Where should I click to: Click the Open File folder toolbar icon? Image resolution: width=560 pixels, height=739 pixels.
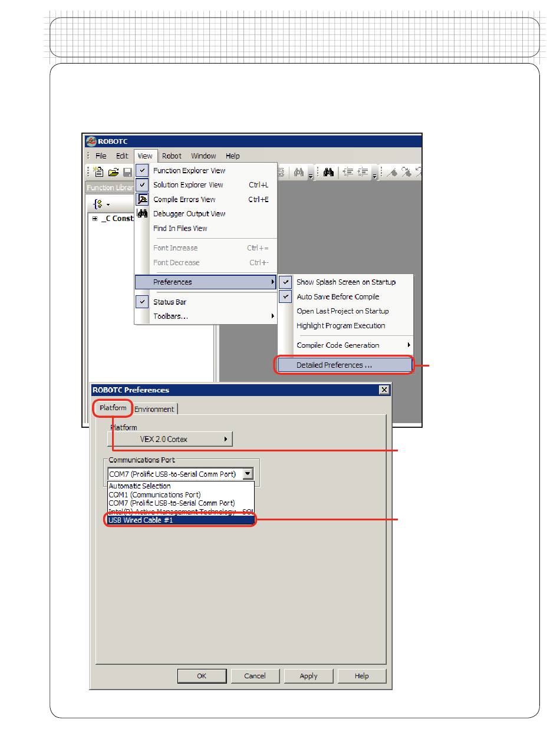[113, 172]
